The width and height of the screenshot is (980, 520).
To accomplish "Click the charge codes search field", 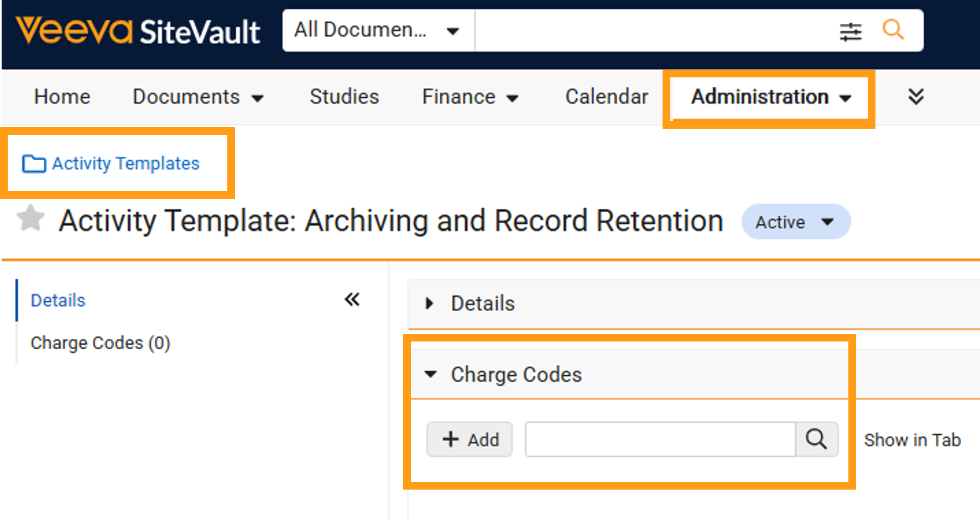I will (x=660, y=439).
